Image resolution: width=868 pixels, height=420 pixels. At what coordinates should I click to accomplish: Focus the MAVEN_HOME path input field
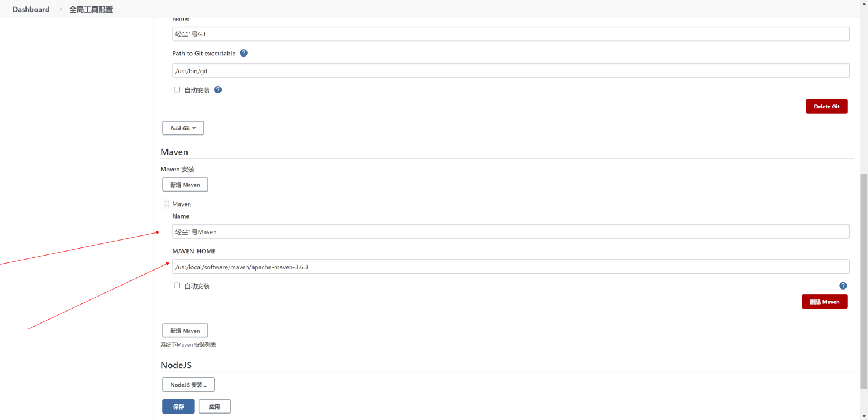tap(510, 267)
